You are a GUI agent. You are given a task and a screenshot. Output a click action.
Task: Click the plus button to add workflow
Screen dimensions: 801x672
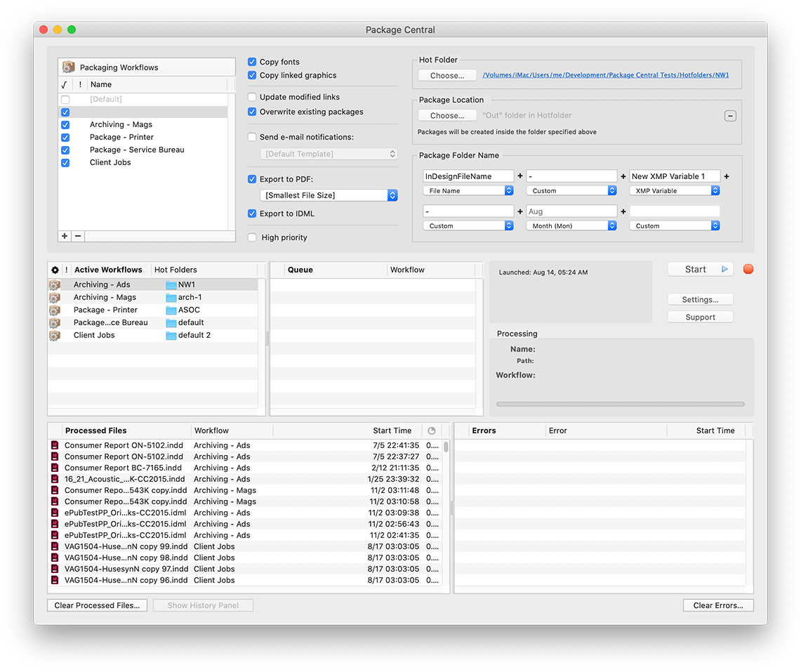[65, 236]
